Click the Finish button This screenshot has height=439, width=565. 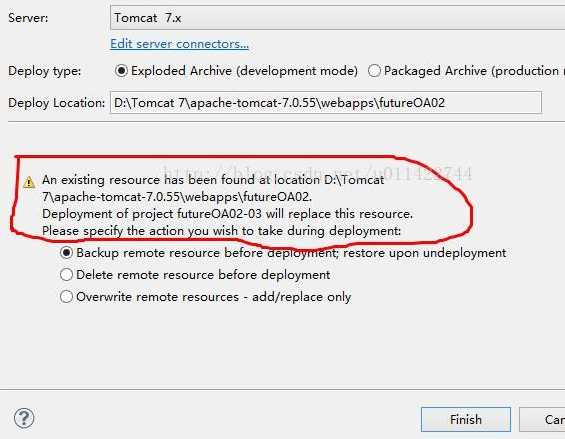pyautogui.click(x=466, y=419)
